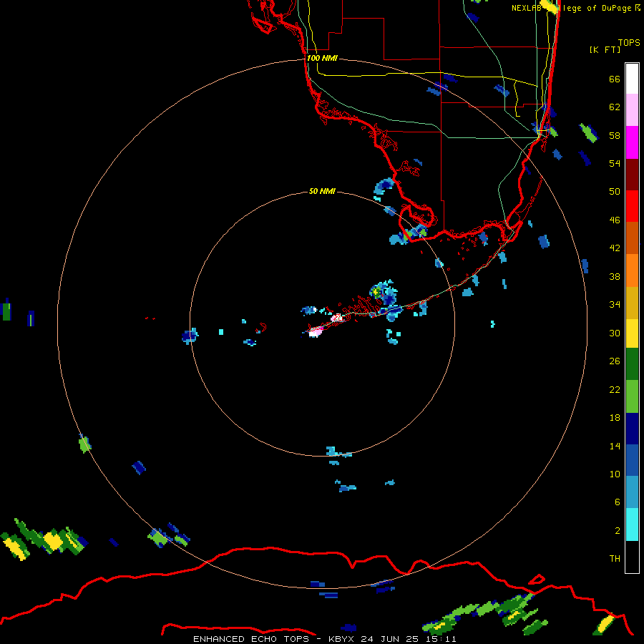Select the "TOPS" legend heading

[x=629, y=42]
